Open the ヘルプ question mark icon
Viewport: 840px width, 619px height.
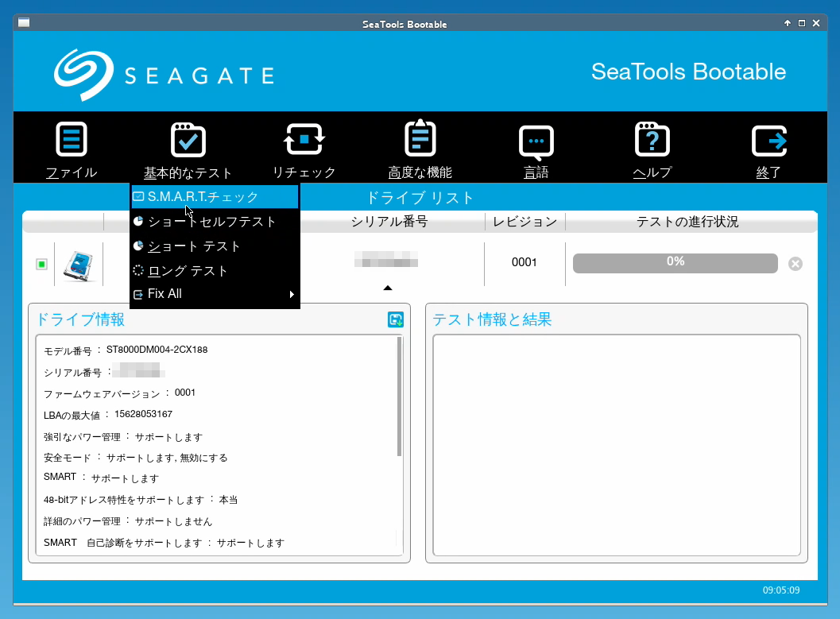tap(652, 139)
